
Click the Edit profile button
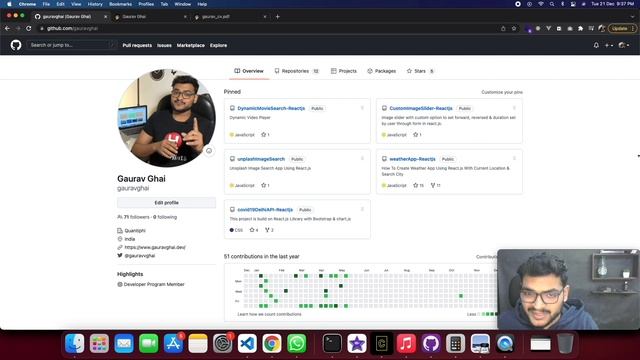point(167,202)
